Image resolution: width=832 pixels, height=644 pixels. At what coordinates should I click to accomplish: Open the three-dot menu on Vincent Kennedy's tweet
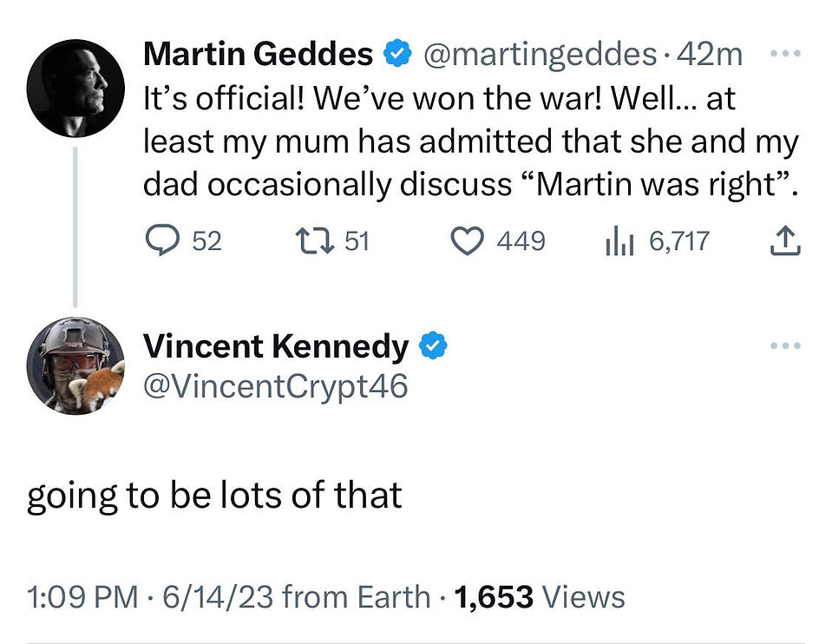(785, 345)
